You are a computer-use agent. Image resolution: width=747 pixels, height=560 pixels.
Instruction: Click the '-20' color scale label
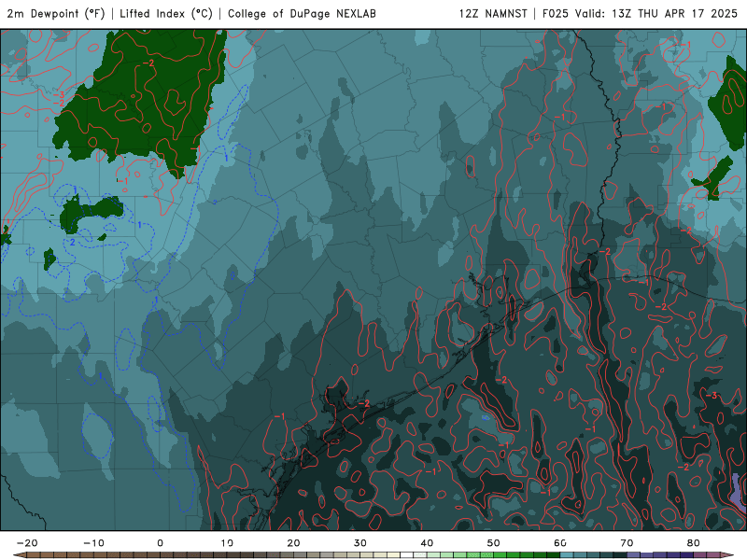click(27, 543)
